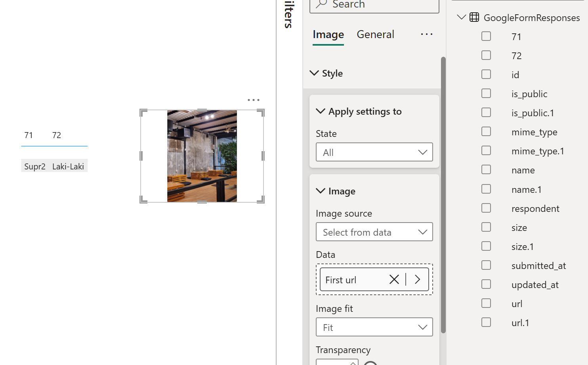Open the Image source dropdown

(374, 232)
